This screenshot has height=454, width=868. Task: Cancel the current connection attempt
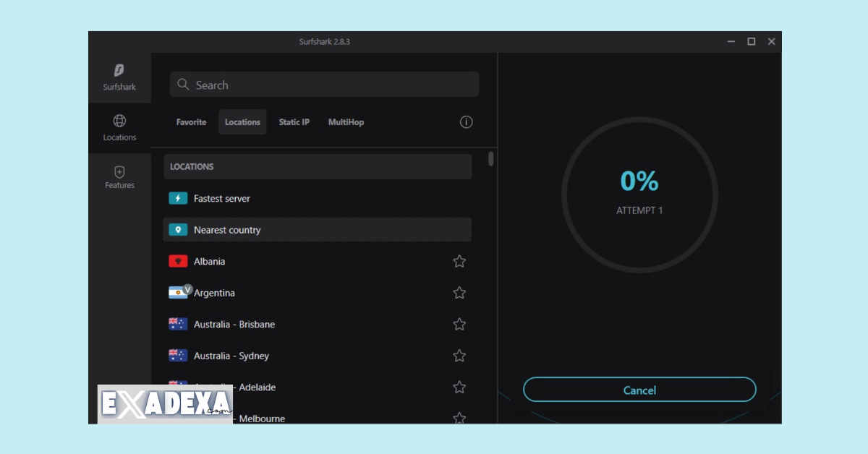coord(639,390)
